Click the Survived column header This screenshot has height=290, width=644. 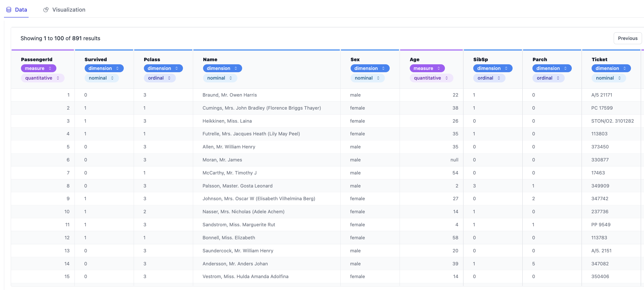pos(96,59)
